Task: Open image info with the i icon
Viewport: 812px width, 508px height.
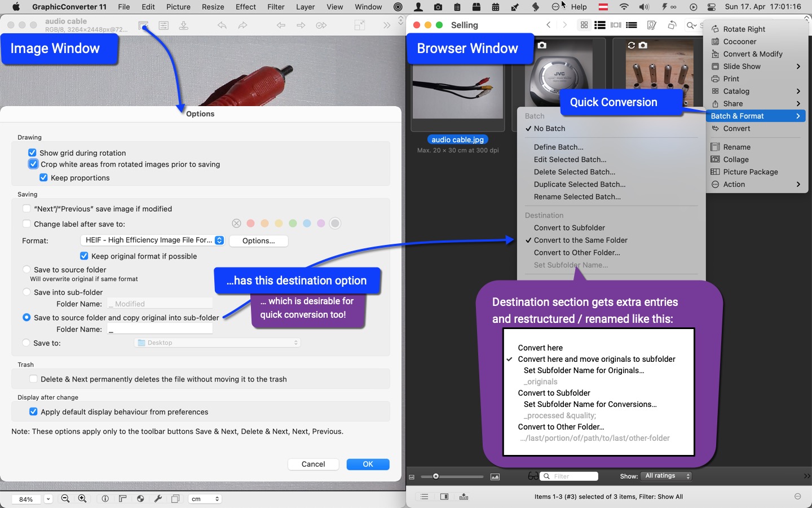Action: point(105,498)
